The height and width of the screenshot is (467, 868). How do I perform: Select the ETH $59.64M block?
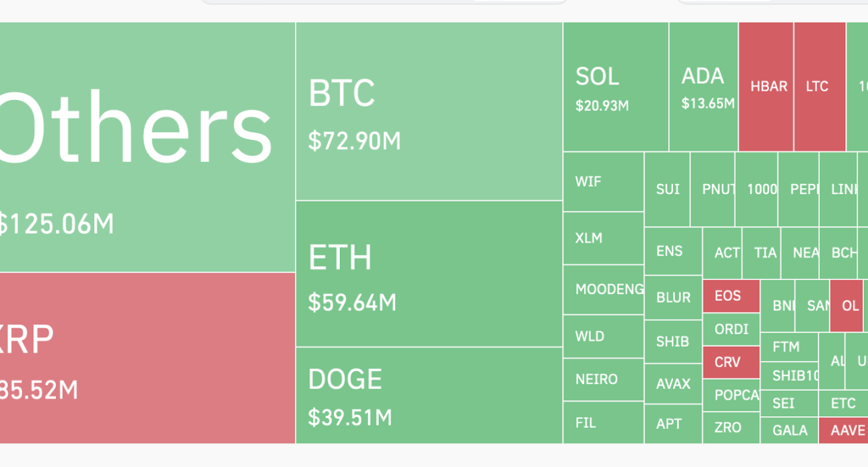pyautogui.click(x=429, y=274)
